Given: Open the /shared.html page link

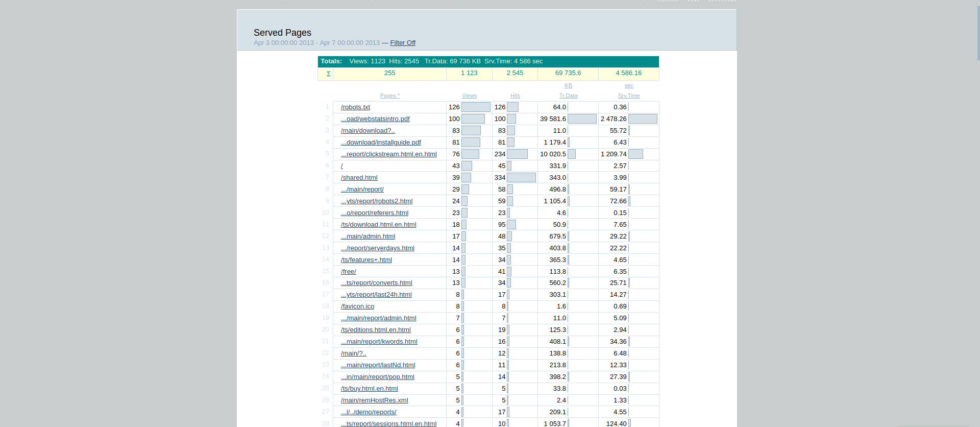Looking at the screenshot, I should pos(359,178).
